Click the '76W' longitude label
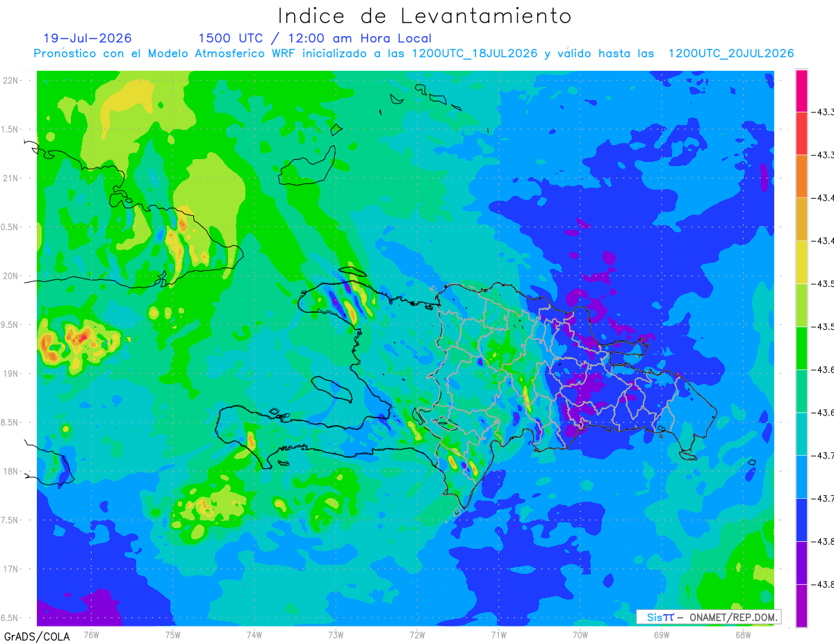 point(91,634)
